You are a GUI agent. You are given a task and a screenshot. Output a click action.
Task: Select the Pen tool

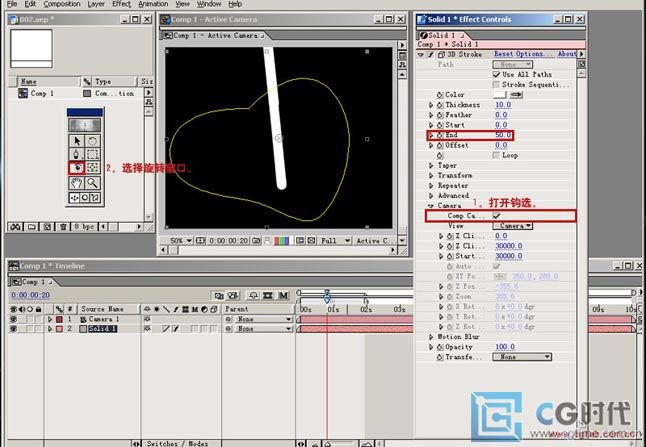[x=77, y=154]
